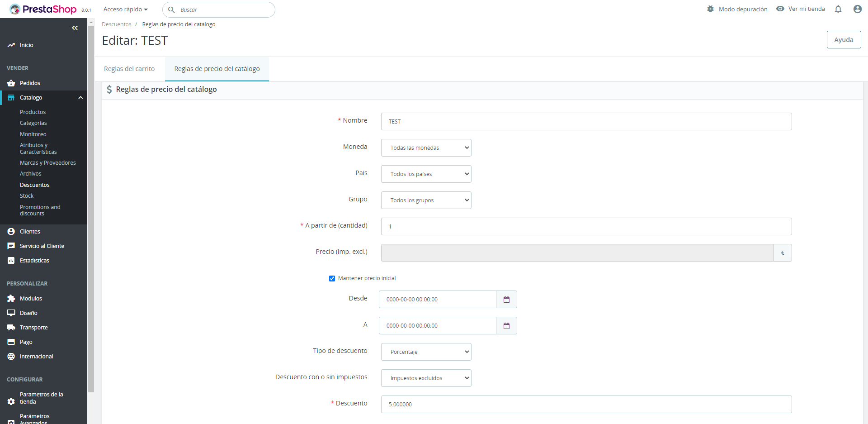The image size is (868, 424).
Task: Select Reglas de precio del catálogo tab
Action: (217, 69)
